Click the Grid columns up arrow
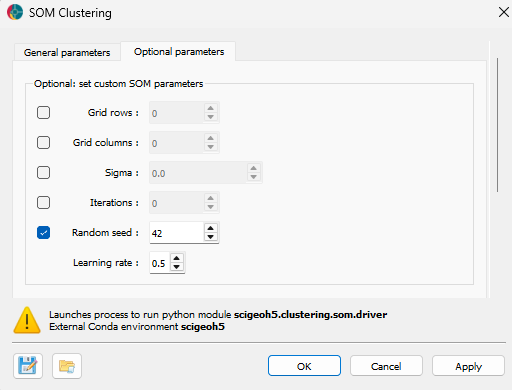 210,138
